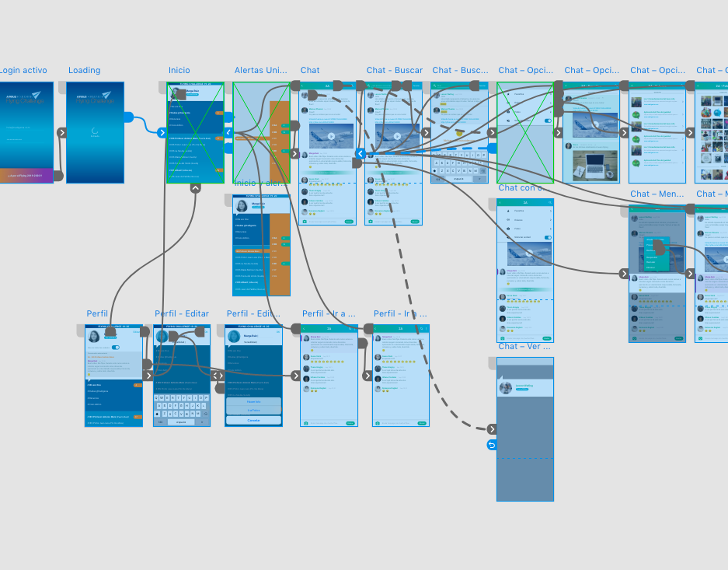Click Hacer foto button in Perfil - Edit... artboard
728x570 pixels.
point(253,401)
